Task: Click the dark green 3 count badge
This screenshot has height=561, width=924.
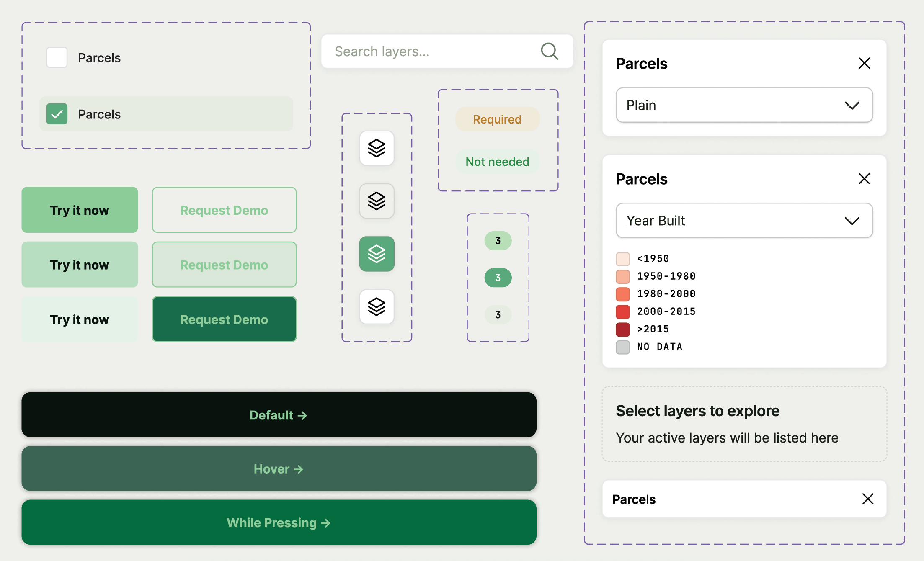Action: coord(498,278)
